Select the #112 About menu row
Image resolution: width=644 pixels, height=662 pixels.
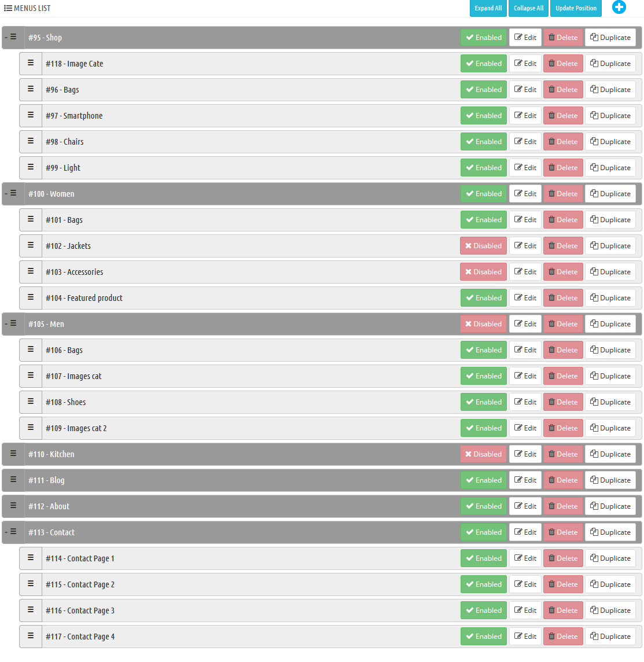[x=322, y=506]
